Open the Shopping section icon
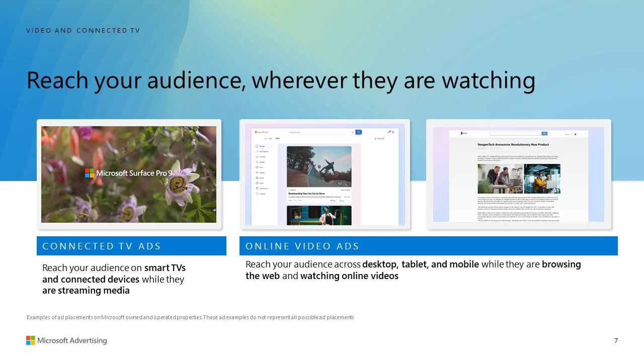Viewport: 644px width, 362px height. tap(258, 194)
